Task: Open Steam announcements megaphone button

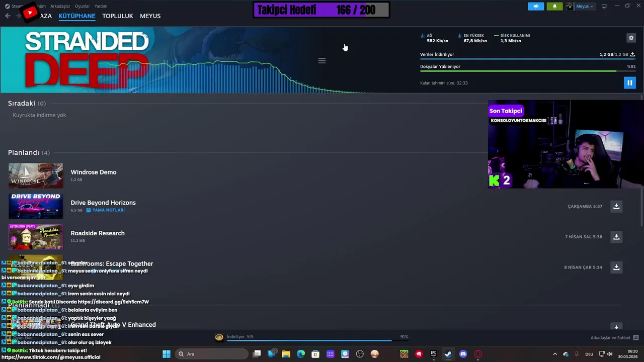Action: coord(536,6)
